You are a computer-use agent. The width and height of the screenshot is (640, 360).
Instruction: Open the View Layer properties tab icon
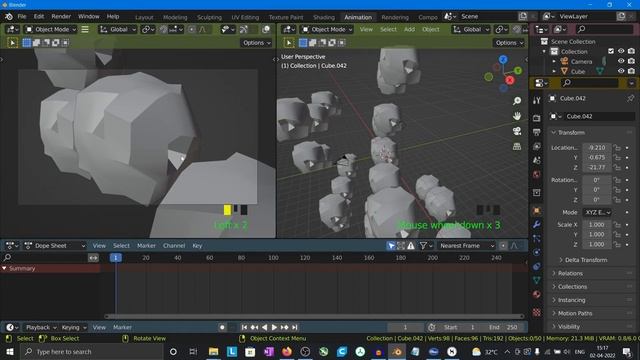click(537, 146)
